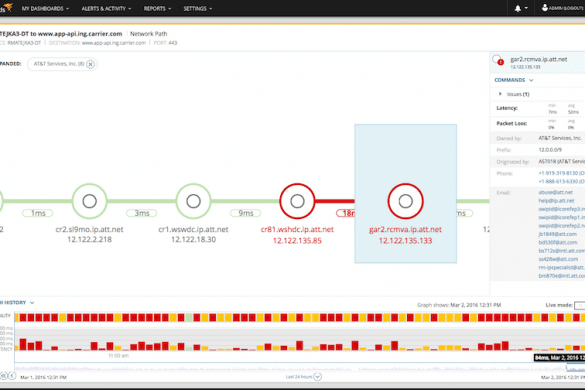Click the cr2.sl9mo.ip.att.net hostname label
The height and width of the screenshot is (390, 585).
[89, 229]
